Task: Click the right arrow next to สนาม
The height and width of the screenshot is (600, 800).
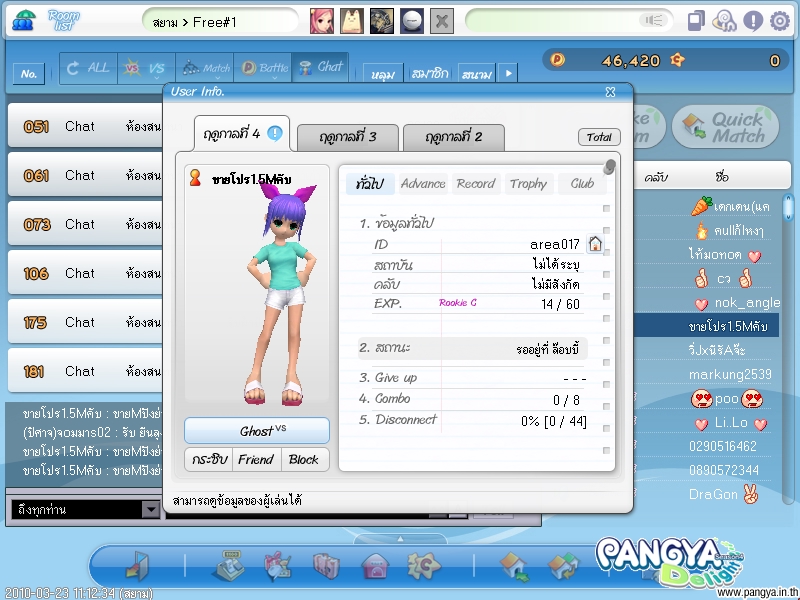Action: pos(508,73)
